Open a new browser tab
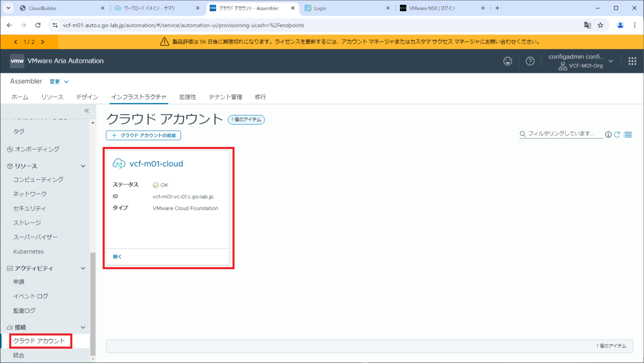Screen dimensions: 644x363 click(x=497, y=8)
